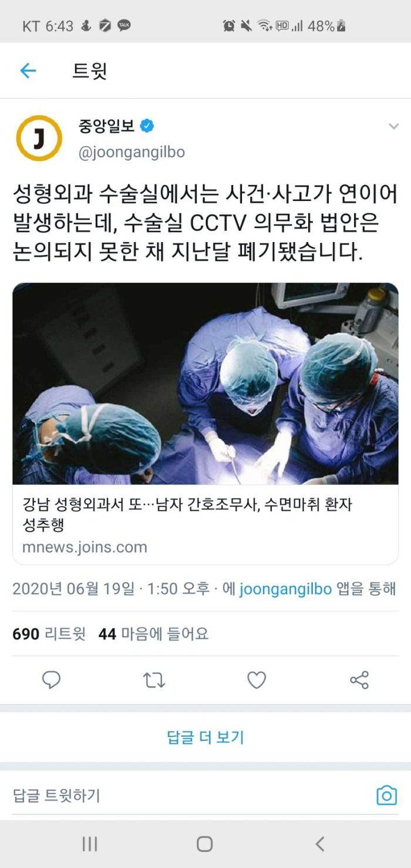View the 690 리트윗 list

tap(49, 634)
